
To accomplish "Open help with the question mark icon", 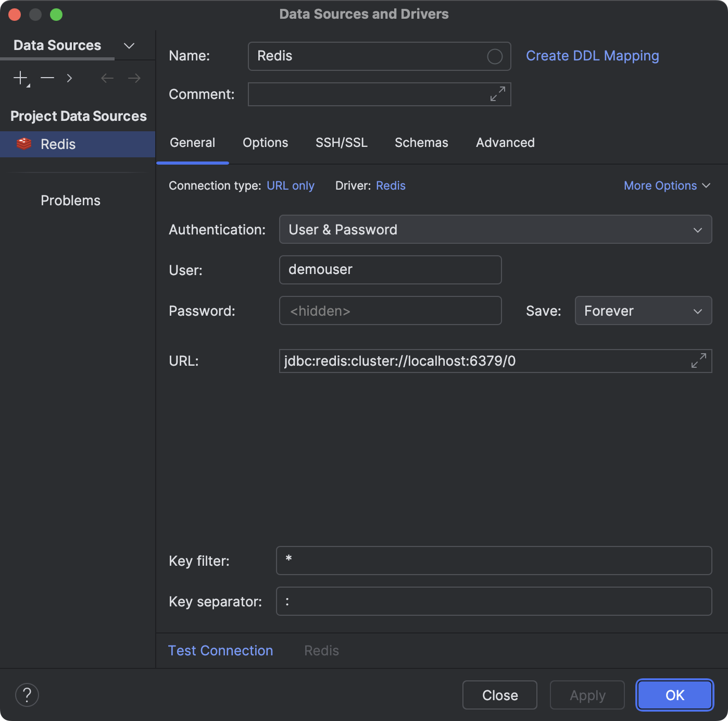I will tap(27, 695).
